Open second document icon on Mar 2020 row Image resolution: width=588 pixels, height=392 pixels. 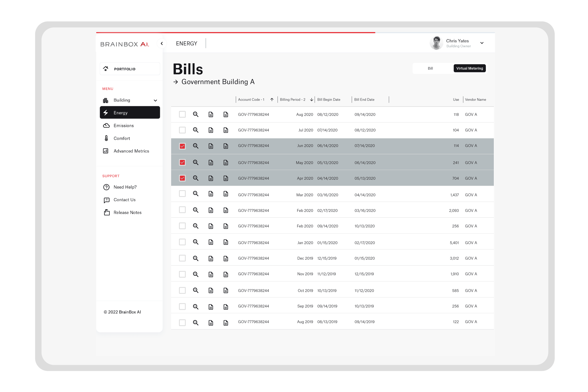[226, 194]
